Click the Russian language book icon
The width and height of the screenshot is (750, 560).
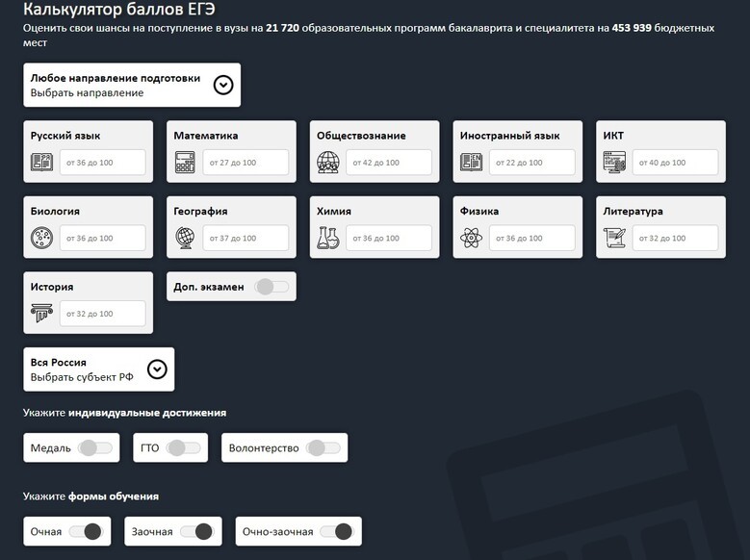coord(41,162)
